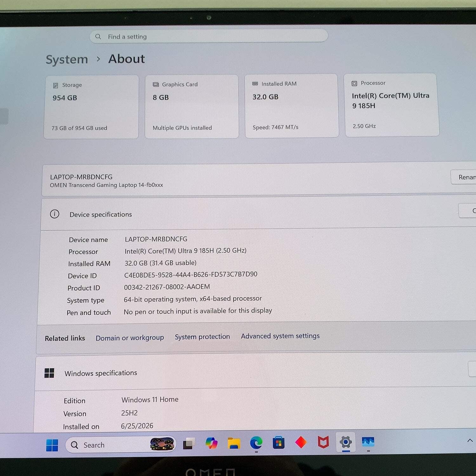
Task: Click the search highlight artwork in taskbar
Action: pos(162,444)
